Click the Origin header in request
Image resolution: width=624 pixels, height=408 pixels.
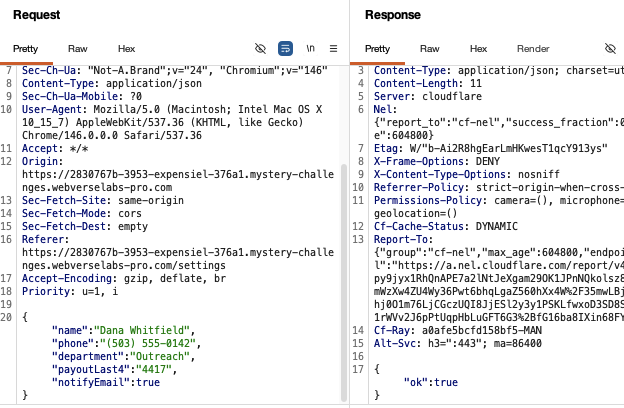pos(42,162)
